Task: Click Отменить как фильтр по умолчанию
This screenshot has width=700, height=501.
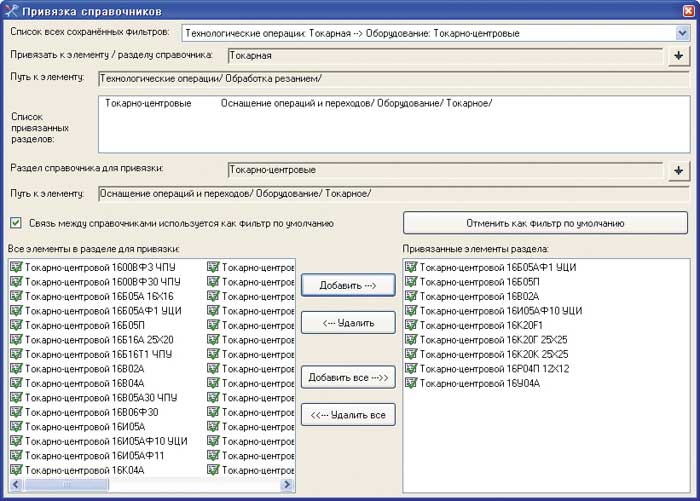Action: click(545, 222)
